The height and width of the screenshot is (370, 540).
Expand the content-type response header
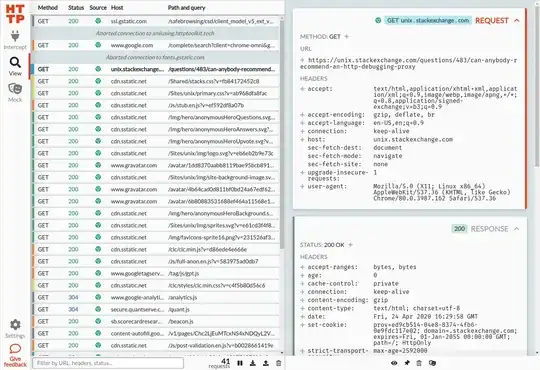tap(302, 308)
